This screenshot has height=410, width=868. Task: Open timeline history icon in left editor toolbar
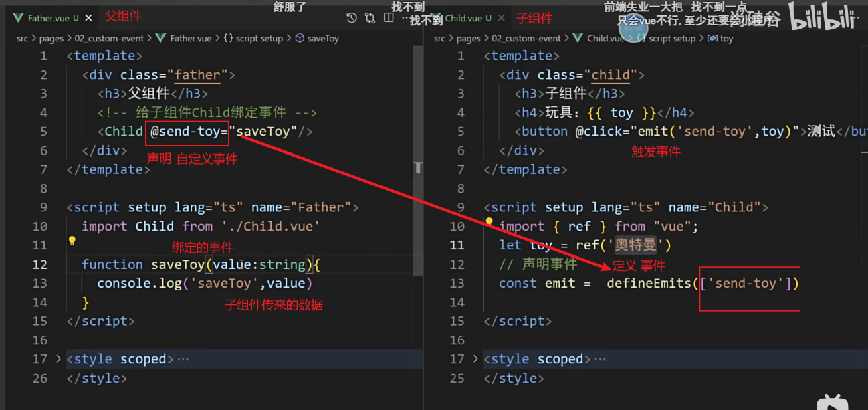click(352, 18)
